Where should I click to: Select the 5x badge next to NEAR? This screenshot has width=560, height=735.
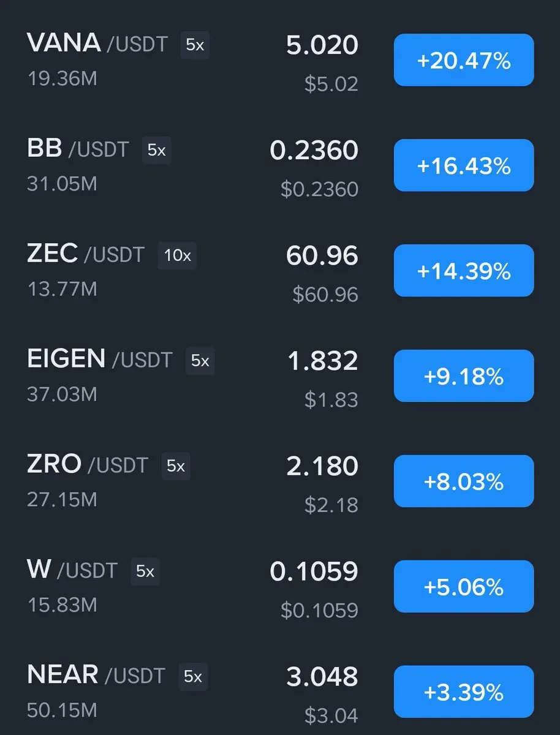193,677
